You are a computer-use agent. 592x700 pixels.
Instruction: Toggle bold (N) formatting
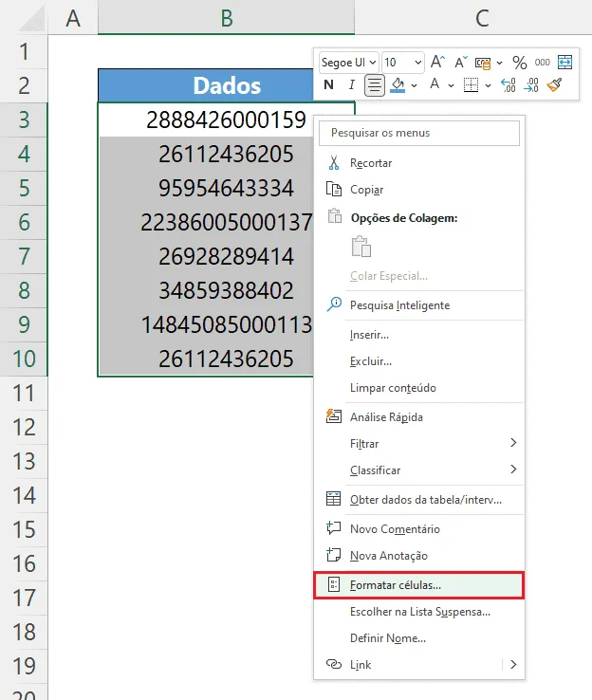point(328,84)
